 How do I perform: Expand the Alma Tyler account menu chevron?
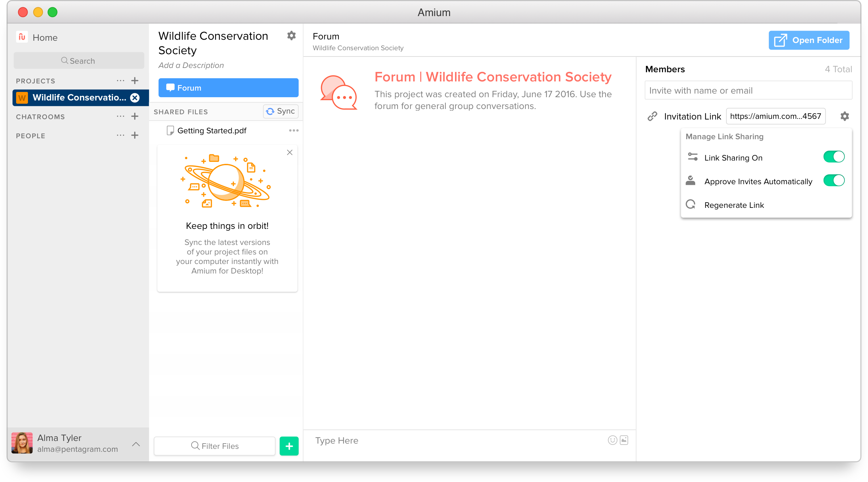(x=136, y=444)
